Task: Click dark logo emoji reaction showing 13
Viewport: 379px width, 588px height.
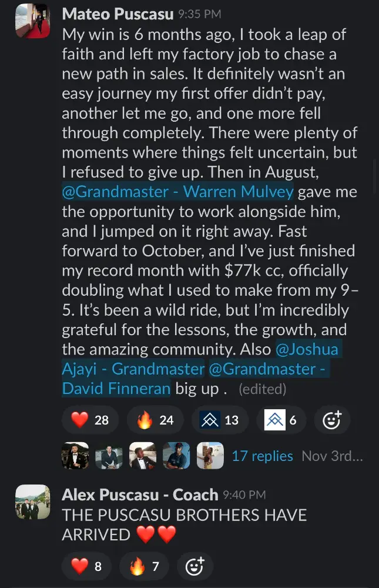Action: click(219, 420)
